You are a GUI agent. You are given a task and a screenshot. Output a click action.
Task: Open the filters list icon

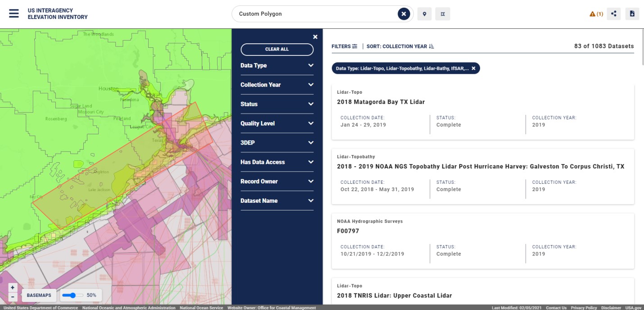[x=355, y=46]
